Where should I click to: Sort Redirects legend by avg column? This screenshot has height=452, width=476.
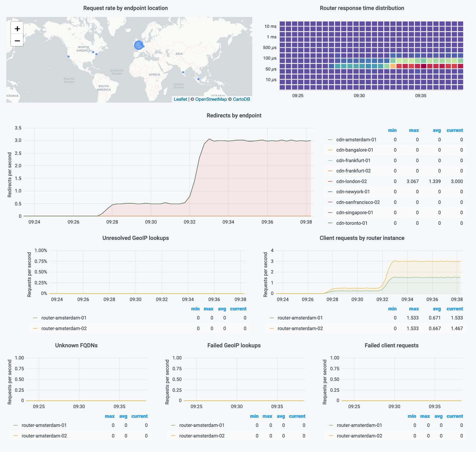[x=437, y=130]
